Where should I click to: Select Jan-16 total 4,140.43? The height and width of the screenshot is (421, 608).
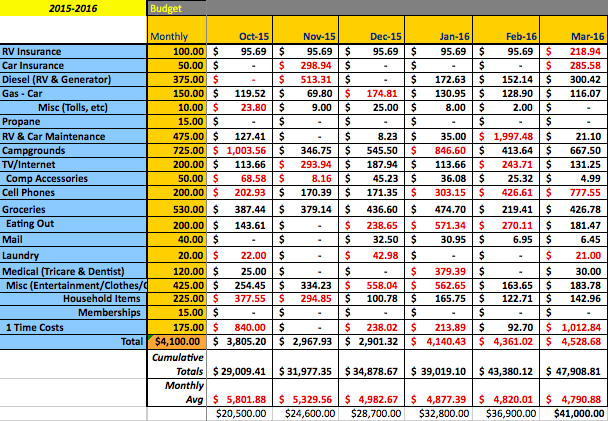(x=439, y=342)
